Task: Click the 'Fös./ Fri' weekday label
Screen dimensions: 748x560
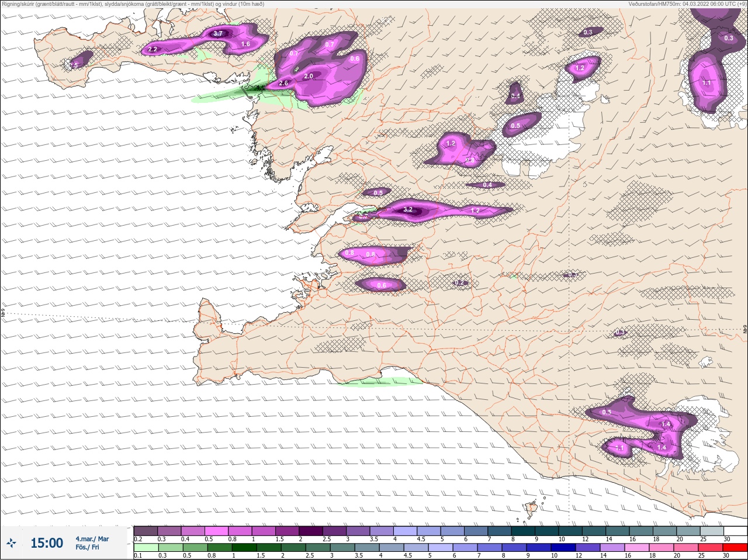Action: click(x=87, y=548)
